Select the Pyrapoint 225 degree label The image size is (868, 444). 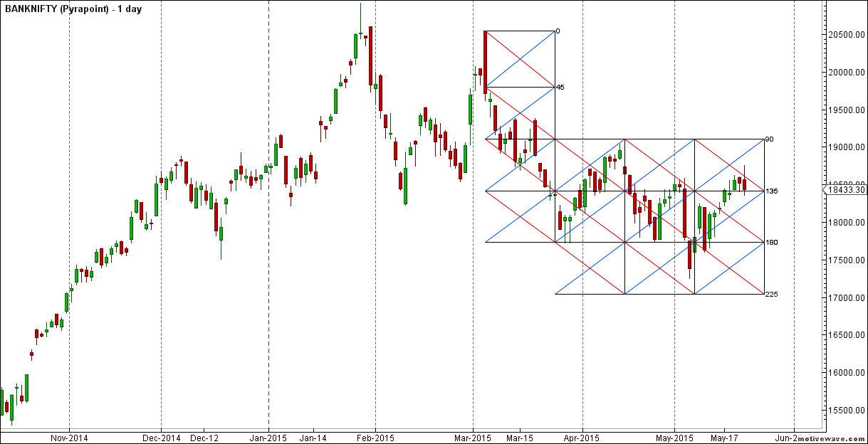point(771,294)
